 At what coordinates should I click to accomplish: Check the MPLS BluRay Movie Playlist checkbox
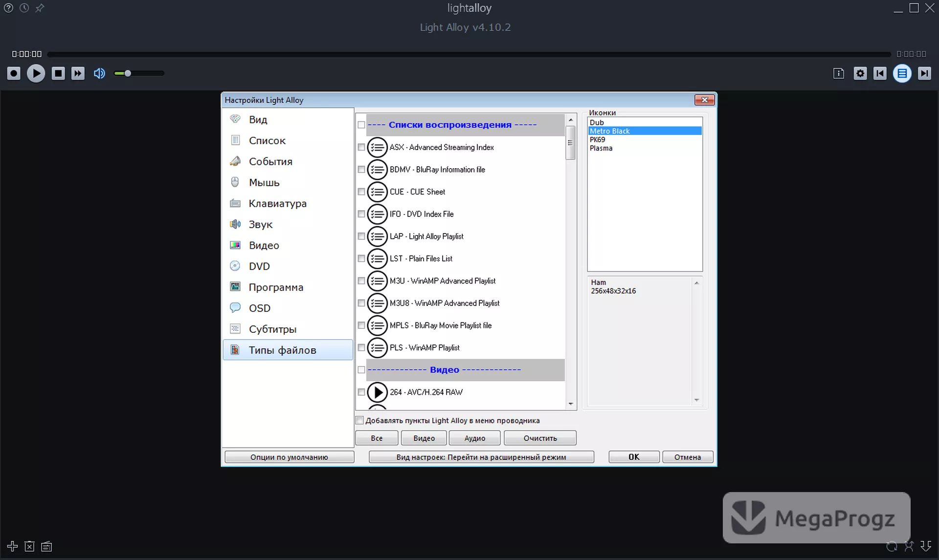361,325
